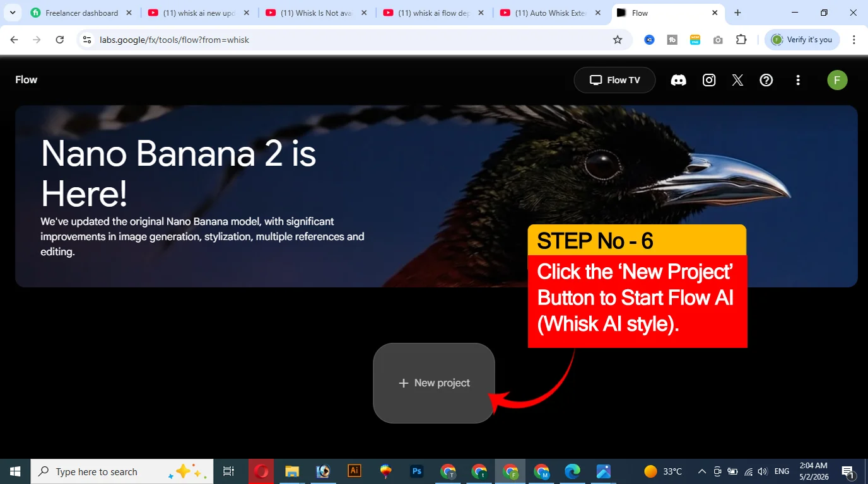Click the Verify it's you profile button
Screen dimensions: 868x484
pos(802,40)
